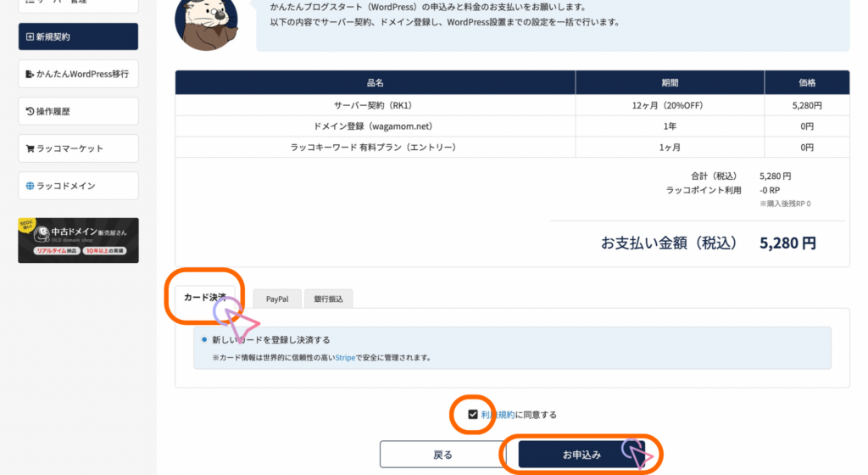The height and width of the screenshot is (475, 868).
Task: Select the PayPal payment tab
Action: (x=277, y=299)
